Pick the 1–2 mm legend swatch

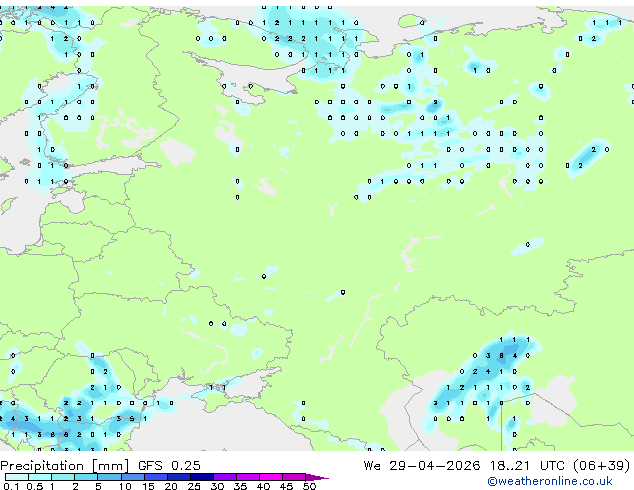(x=63, y=477)
